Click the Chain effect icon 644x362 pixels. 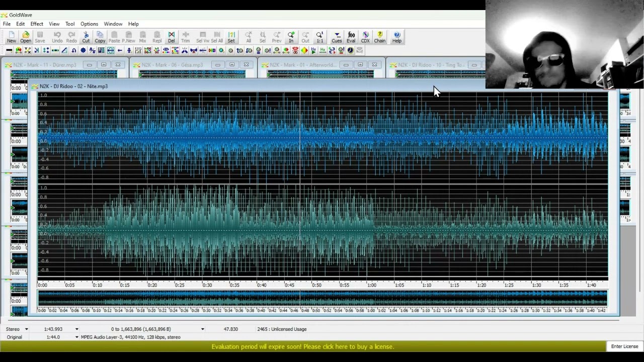(380, 37)
